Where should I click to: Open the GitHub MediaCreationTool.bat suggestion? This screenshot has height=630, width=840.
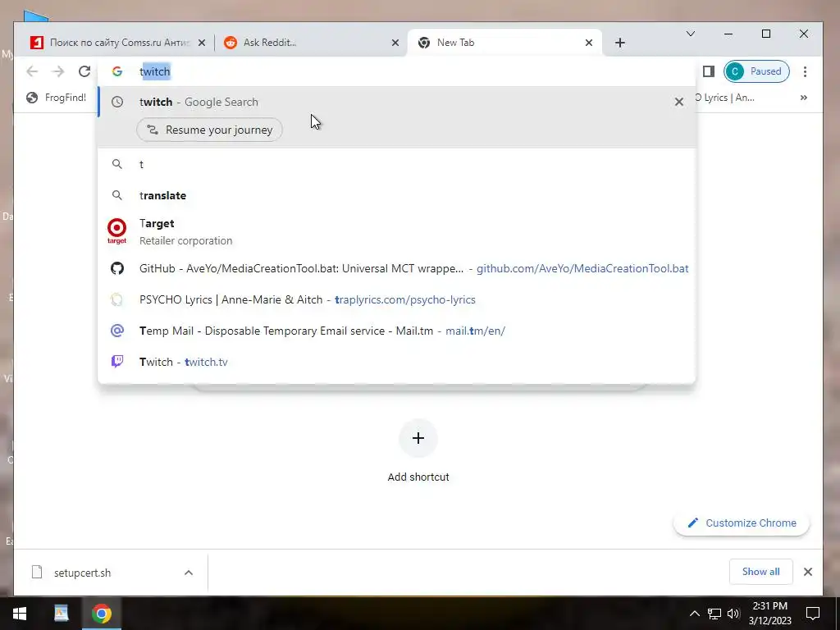click(396, 268)
